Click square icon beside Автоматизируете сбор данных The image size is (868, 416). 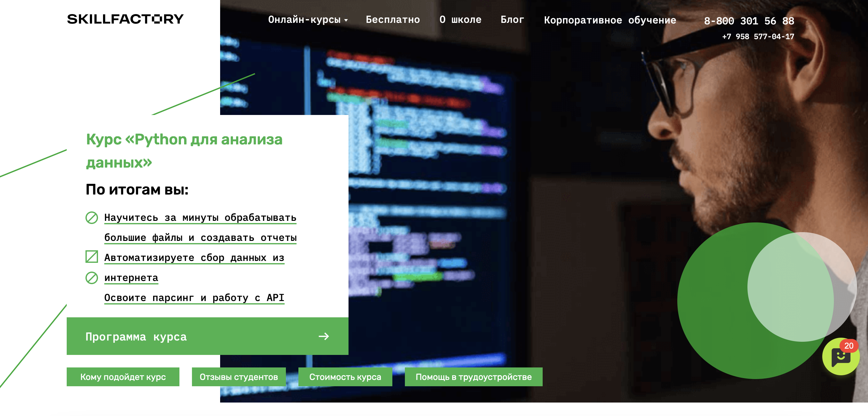pos(92,257)
